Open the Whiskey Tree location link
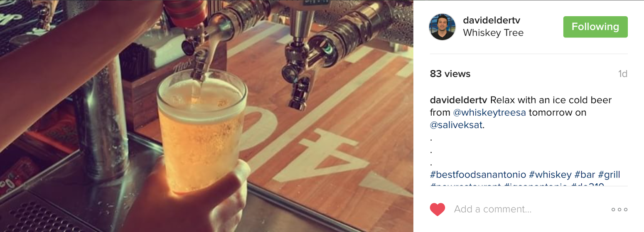The image size is (644, 232). coord(493,33)
